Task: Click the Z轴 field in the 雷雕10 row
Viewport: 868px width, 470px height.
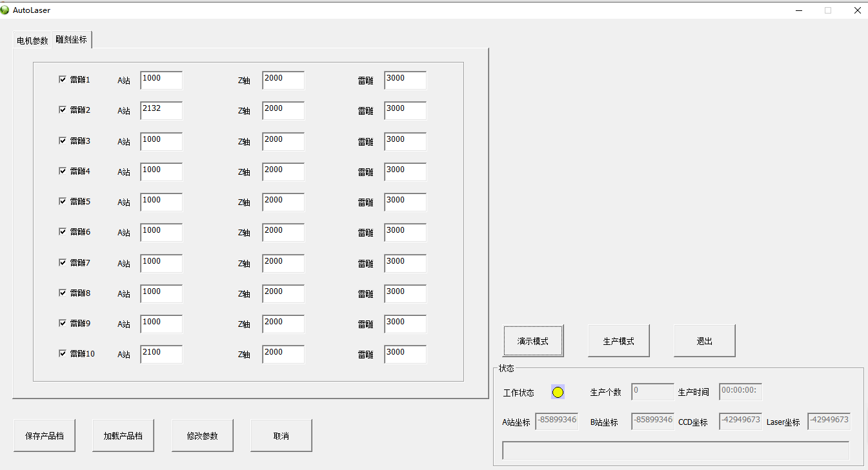Action: pos(283,355)
